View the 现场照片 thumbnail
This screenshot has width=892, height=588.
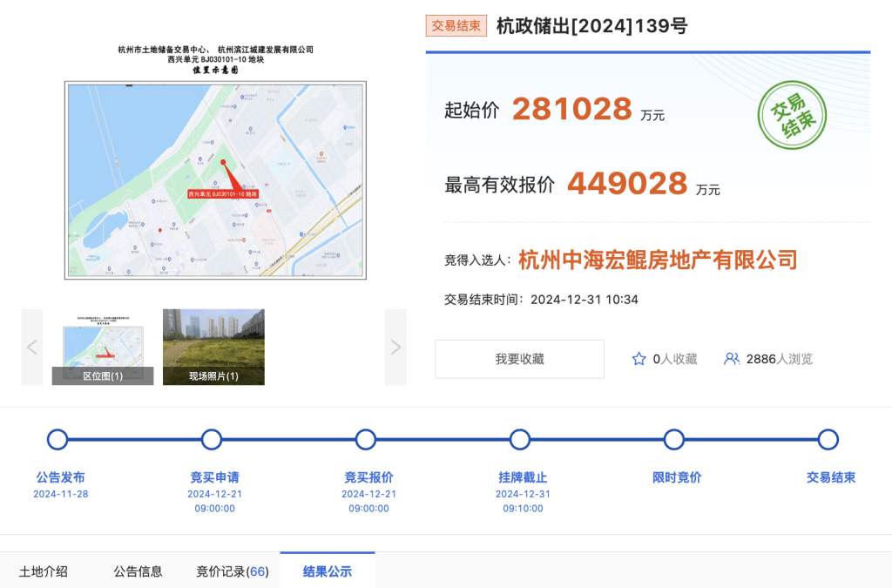click(x=213, y=346)
